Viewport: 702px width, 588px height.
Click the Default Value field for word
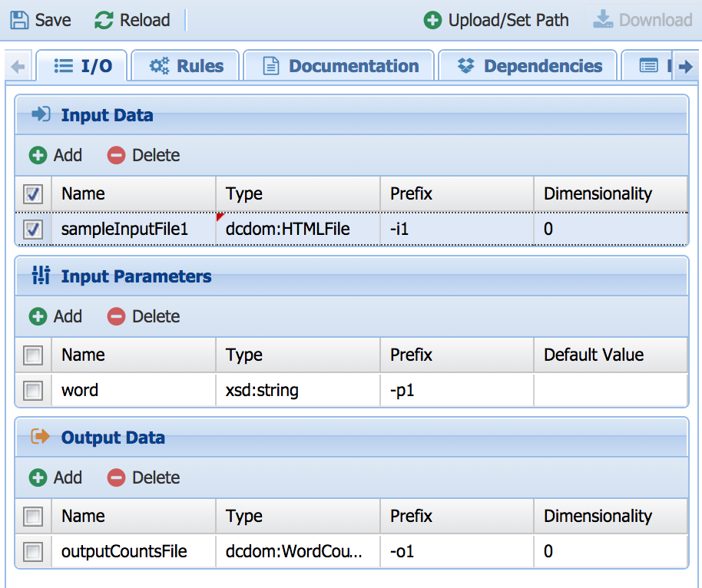point(610,391)
